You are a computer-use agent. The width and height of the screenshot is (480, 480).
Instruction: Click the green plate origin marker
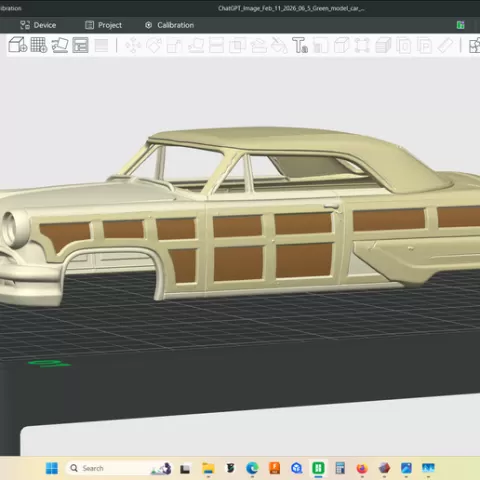(x=49, y=364)
